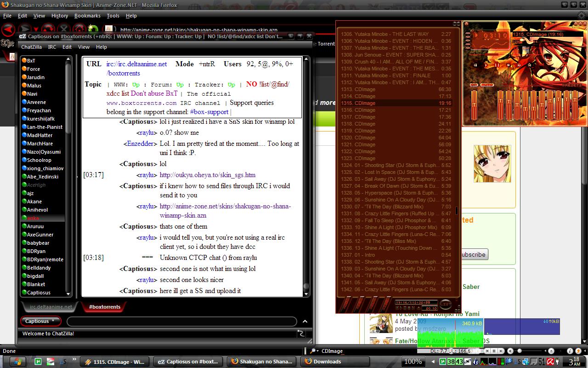Viewport: 588px width, 368px height.
Task: Click the Winamp equalizer preamp slider
Action: (474, 104)
